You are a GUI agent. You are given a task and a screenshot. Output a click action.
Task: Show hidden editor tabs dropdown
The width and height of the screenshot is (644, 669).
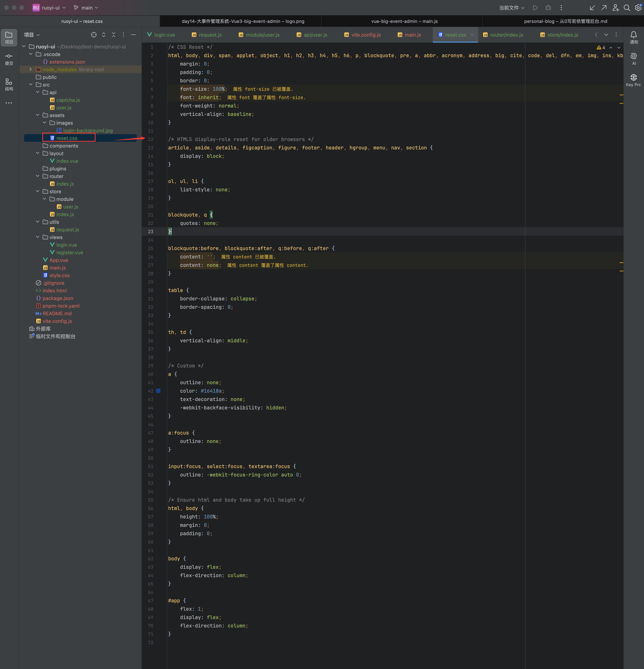(x=606, y=35)
